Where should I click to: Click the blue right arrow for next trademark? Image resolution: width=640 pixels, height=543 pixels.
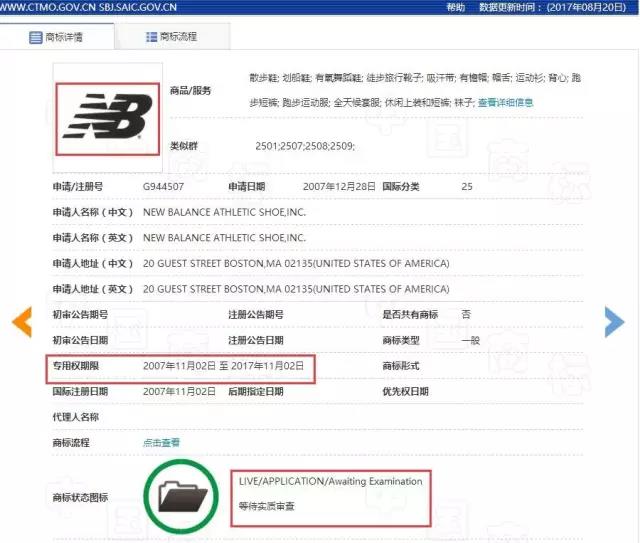614,321
